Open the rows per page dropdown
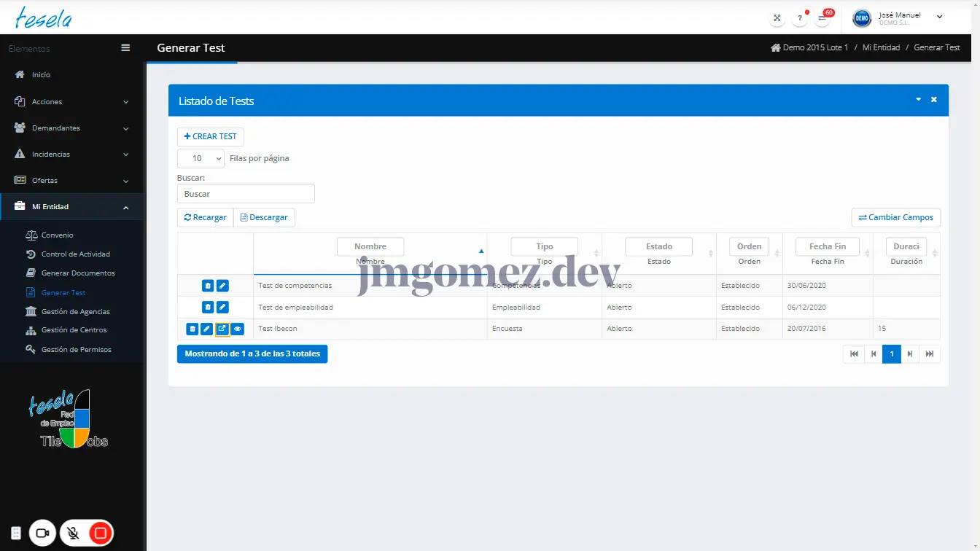The width and height of the screenshot is (980, 551). tap(201, 158)
